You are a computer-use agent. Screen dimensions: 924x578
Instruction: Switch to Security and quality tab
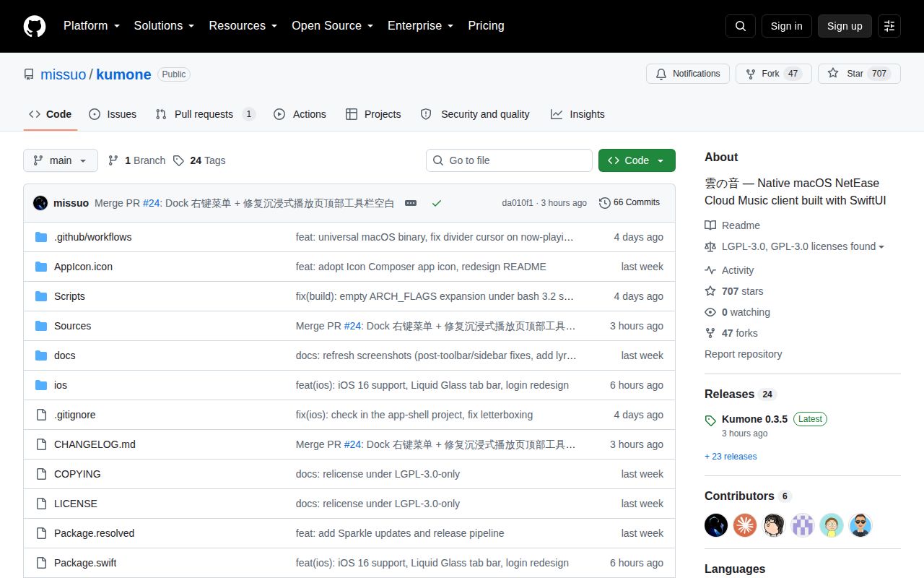coord(475,114)
